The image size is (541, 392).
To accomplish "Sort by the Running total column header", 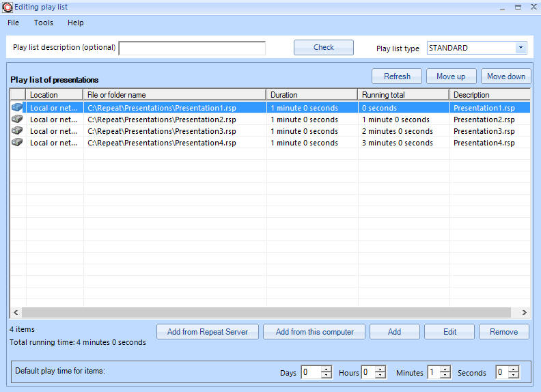I will point(403,94).
